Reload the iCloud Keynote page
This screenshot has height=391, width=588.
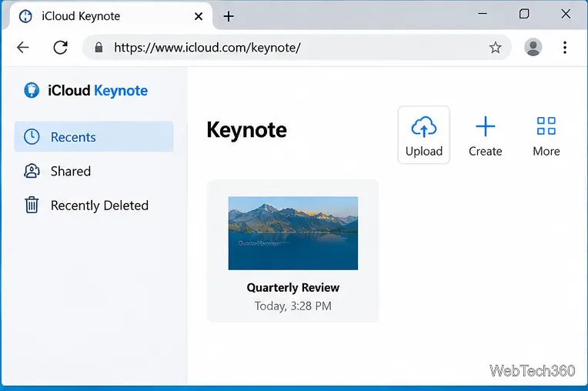(x=60, y=47)
